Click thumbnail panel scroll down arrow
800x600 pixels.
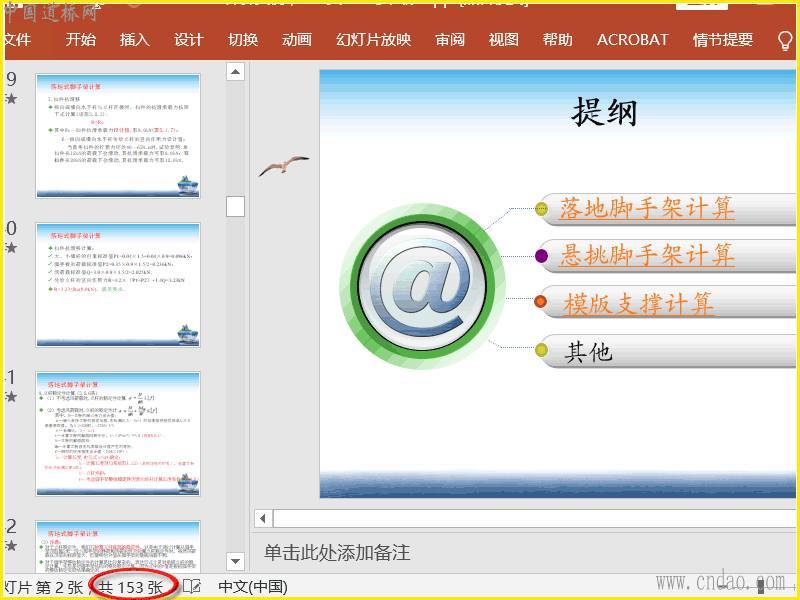click(235, 561)
